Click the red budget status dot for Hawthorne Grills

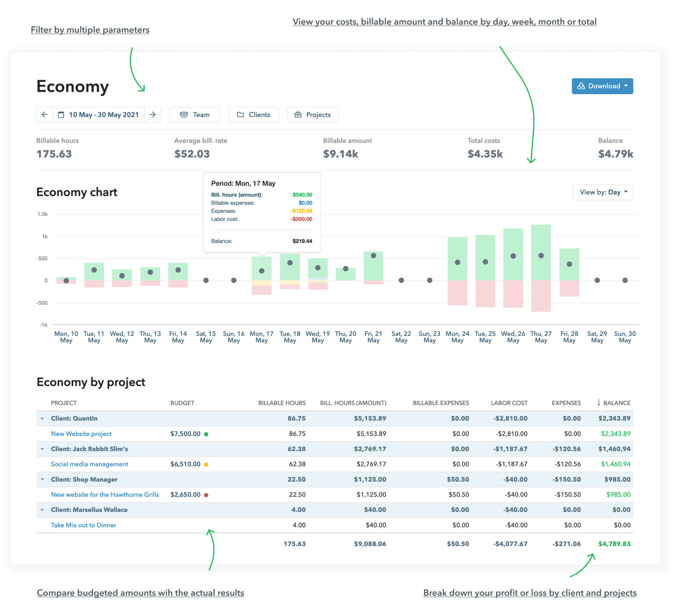(x=207, y=494)
